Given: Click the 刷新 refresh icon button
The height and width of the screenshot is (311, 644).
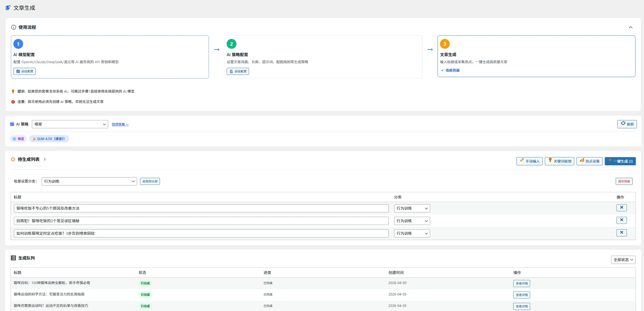Looking at the screenshot, I should 627,124.
